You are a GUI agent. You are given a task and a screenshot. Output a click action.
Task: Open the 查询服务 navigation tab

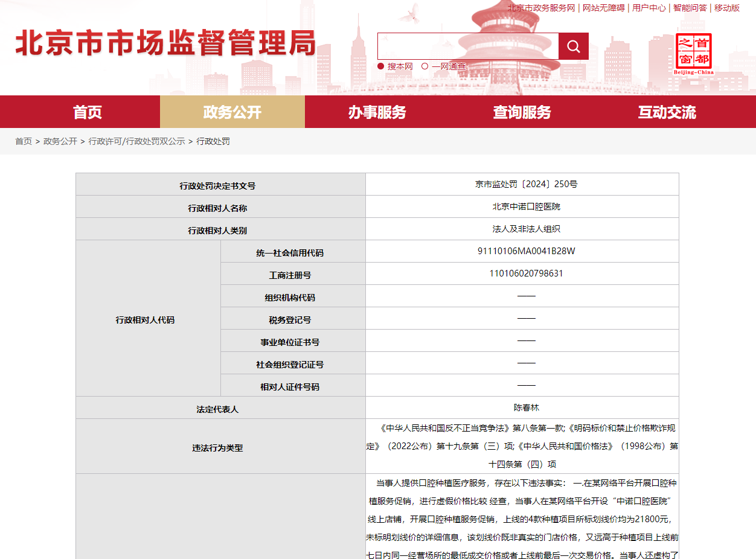pos(522,112)
